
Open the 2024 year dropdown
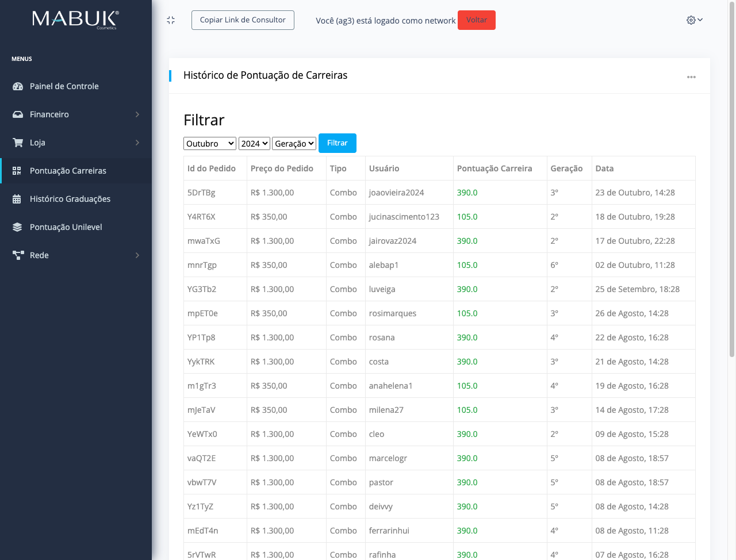pos(254,144)
